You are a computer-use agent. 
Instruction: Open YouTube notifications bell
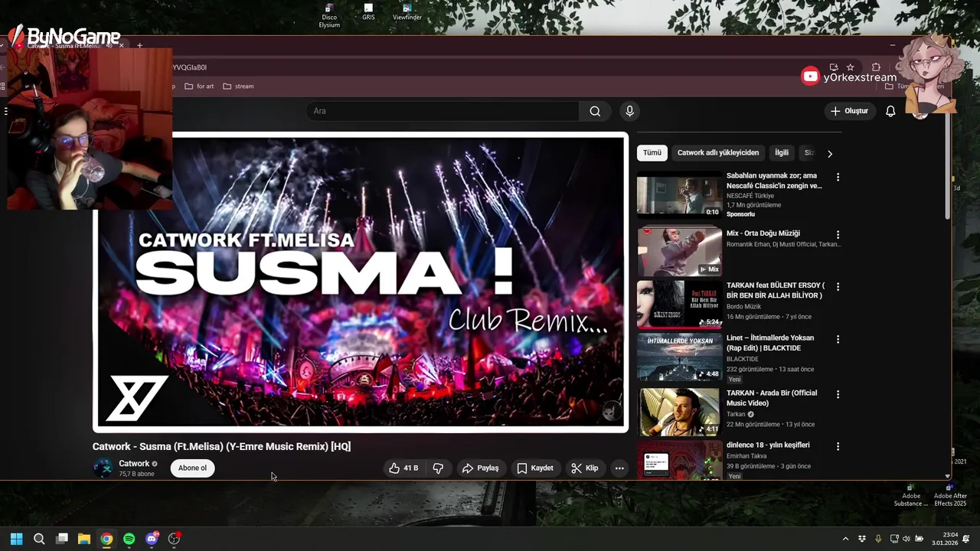click(x=890, y=111)
